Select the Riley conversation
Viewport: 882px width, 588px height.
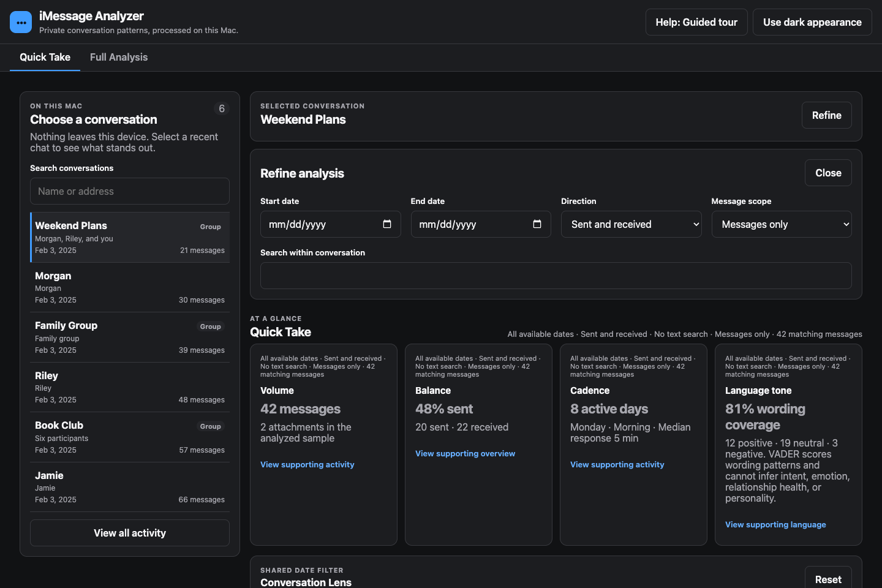point(130,388)
